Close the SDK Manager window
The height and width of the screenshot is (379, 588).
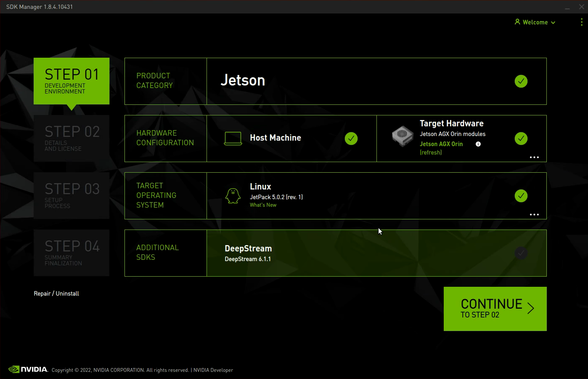coord(582,7)
